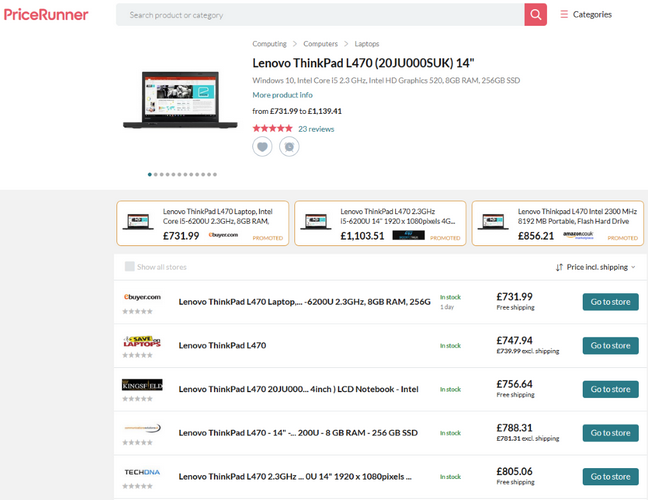This screenshot has width=648, height=500.
Task: Open the LCD Notebook - Intel listing title
Action: click(298, 389)
